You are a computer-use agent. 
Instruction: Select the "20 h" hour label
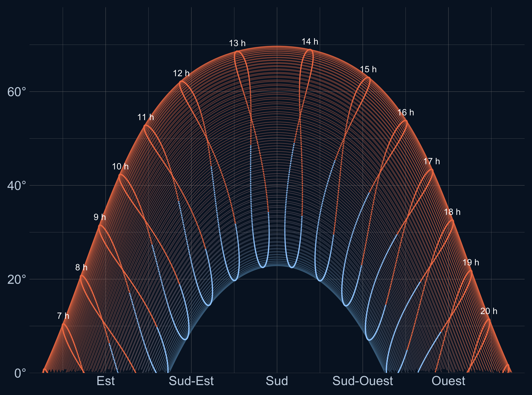489,311
